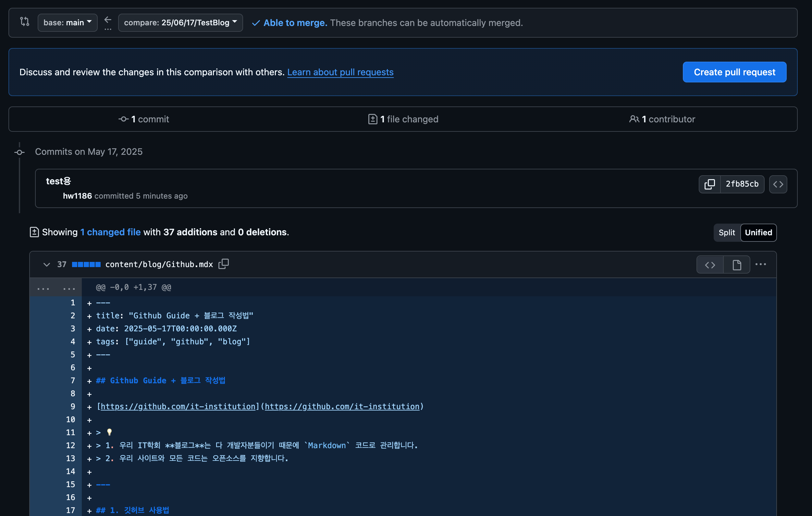Collapse the Github.mdx file diff
The image size is (812, 516).
click(x=46, y=264)
